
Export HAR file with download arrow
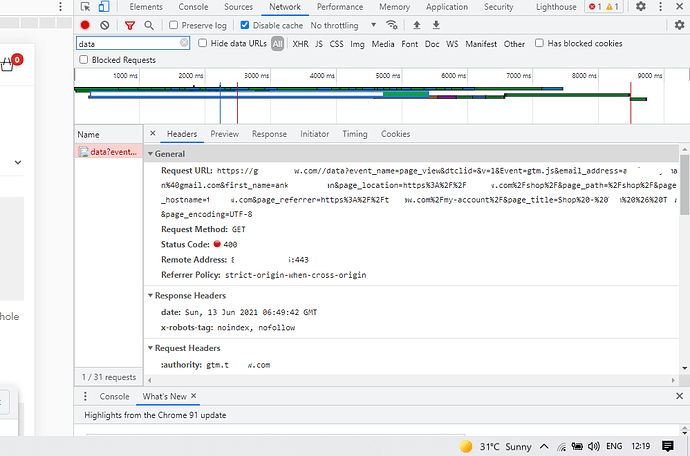(x=436, y=25)
